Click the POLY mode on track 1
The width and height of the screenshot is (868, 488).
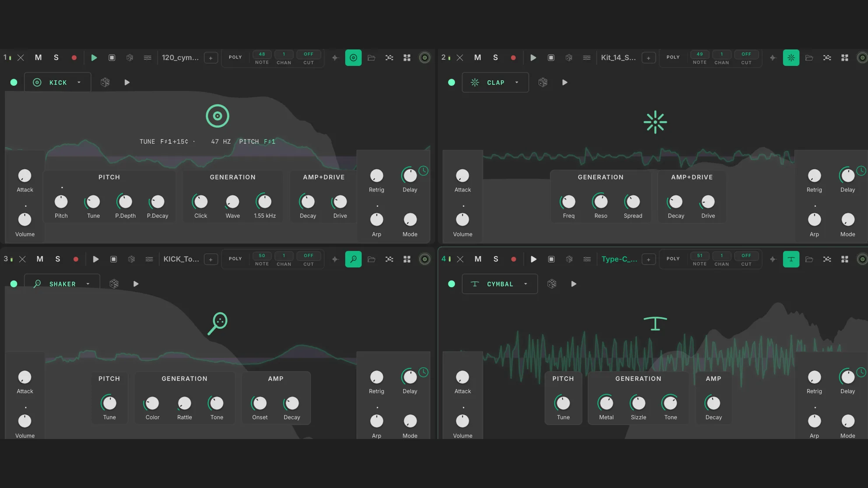235,57
